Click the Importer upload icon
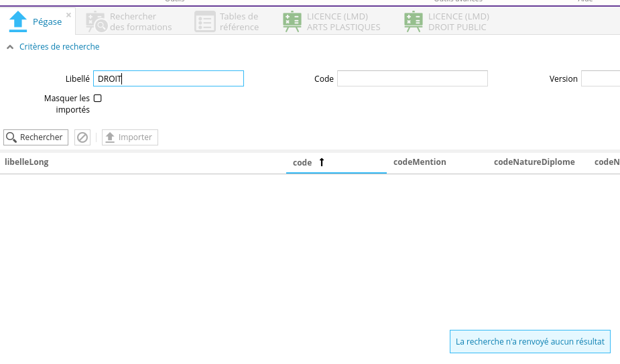The width and height of the screenshot is (620, 364). pyautogui.click(x=110, y=137)
